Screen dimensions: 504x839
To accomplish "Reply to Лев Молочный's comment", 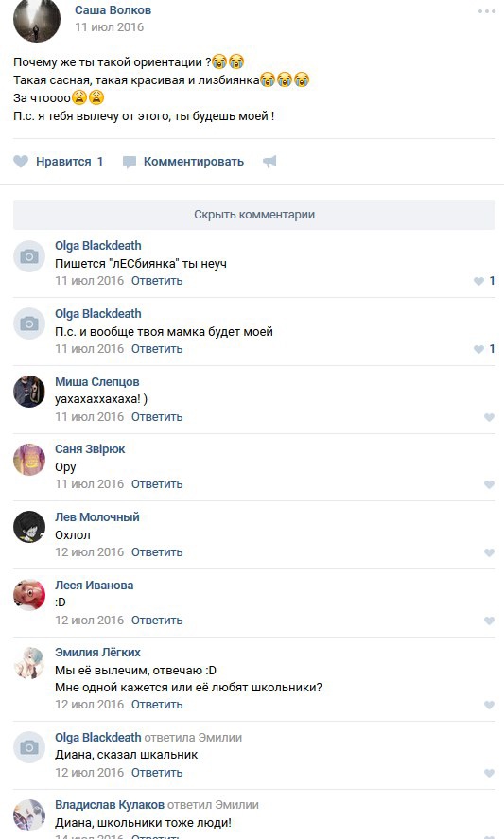I will (157, 552).
